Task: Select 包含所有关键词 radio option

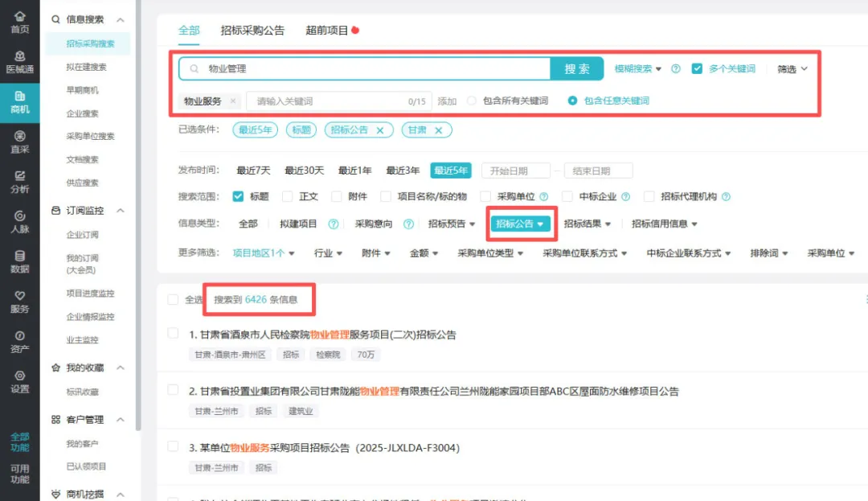Action: [472, 101]
